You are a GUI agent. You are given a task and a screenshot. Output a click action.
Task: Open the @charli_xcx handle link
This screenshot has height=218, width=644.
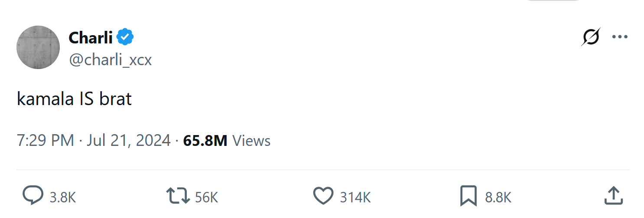[x=110, y=59]
